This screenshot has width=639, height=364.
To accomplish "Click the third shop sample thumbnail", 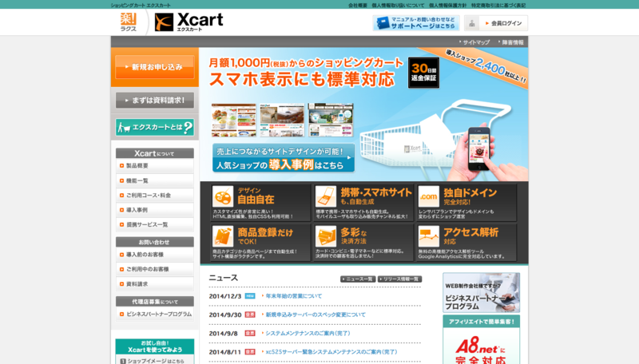I will pos(331,120).
